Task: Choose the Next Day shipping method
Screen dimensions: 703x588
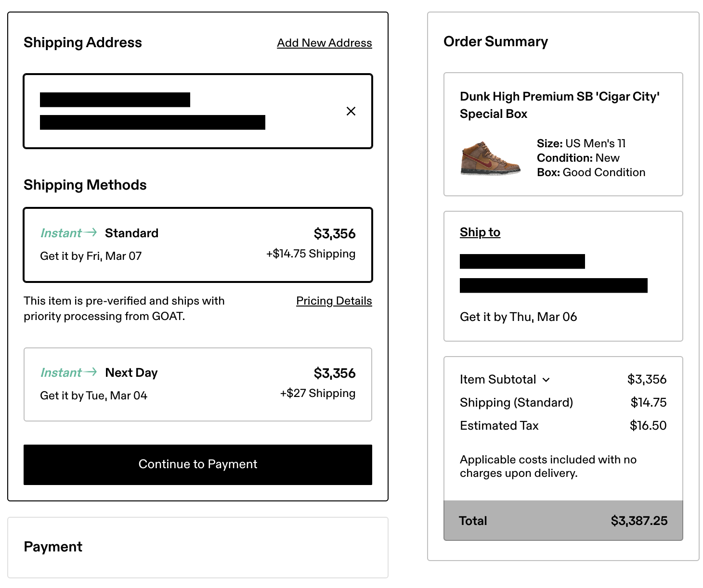Action: tap(197, 384)
